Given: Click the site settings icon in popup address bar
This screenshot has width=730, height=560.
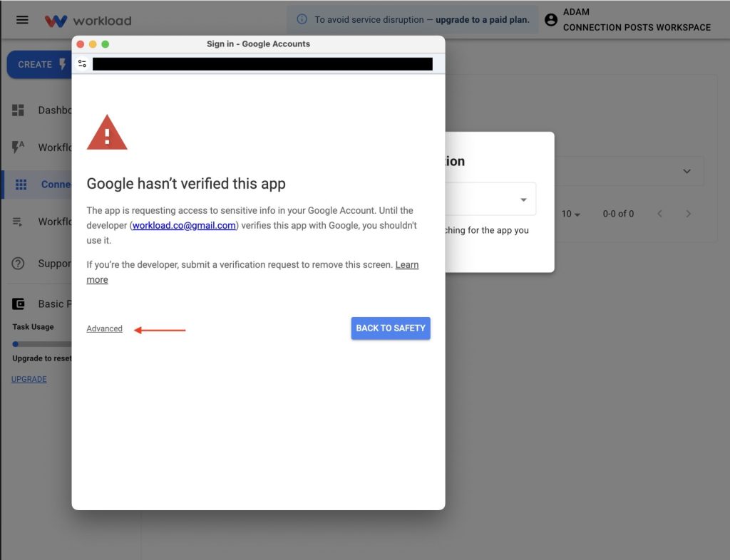Looking at the screenshot, I should [83, 63].
